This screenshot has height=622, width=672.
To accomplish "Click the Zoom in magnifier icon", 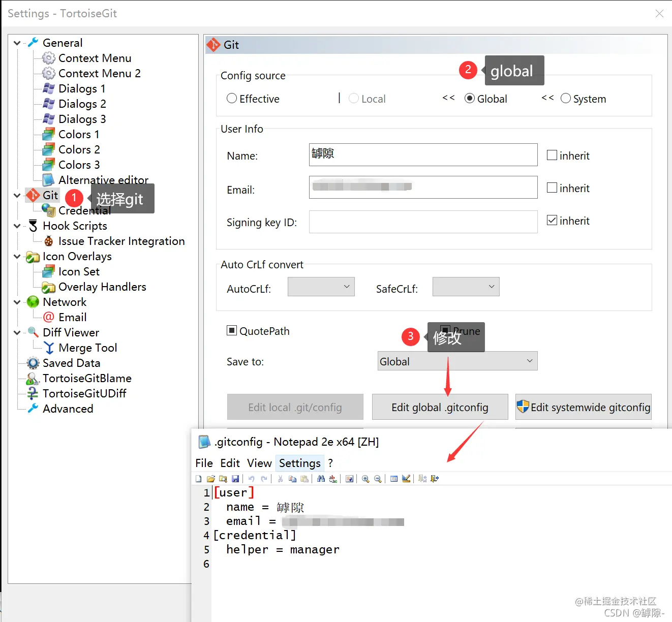I will [x=365, y=479].
